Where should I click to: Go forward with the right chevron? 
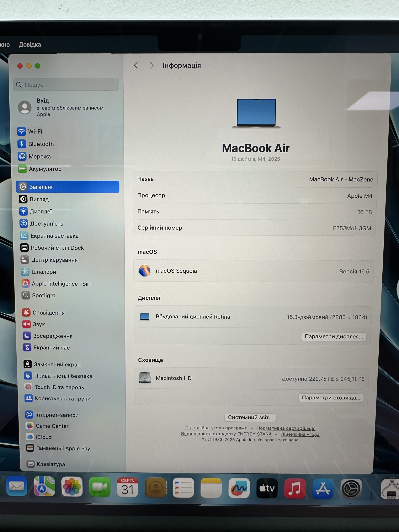coord(151,65)
